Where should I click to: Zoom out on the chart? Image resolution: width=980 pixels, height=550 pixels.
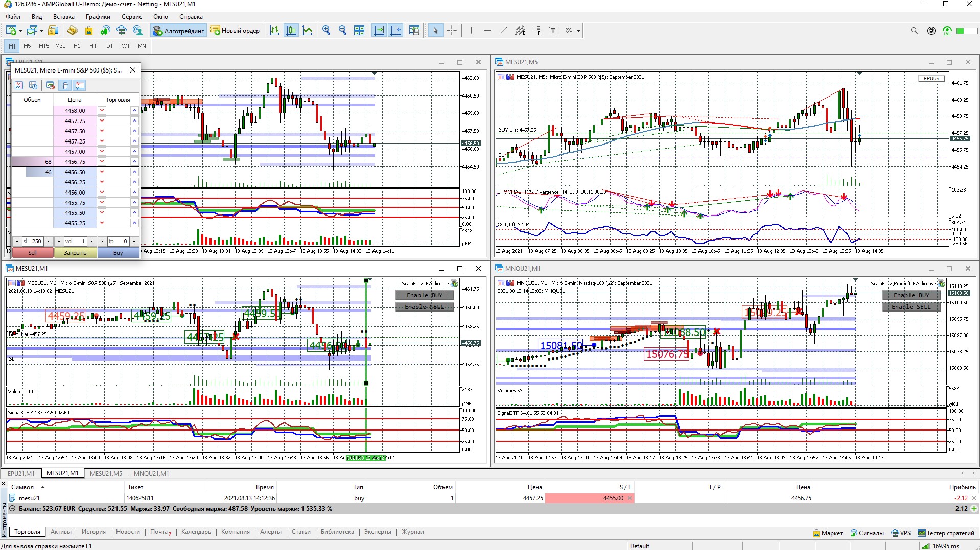[342, 31]
